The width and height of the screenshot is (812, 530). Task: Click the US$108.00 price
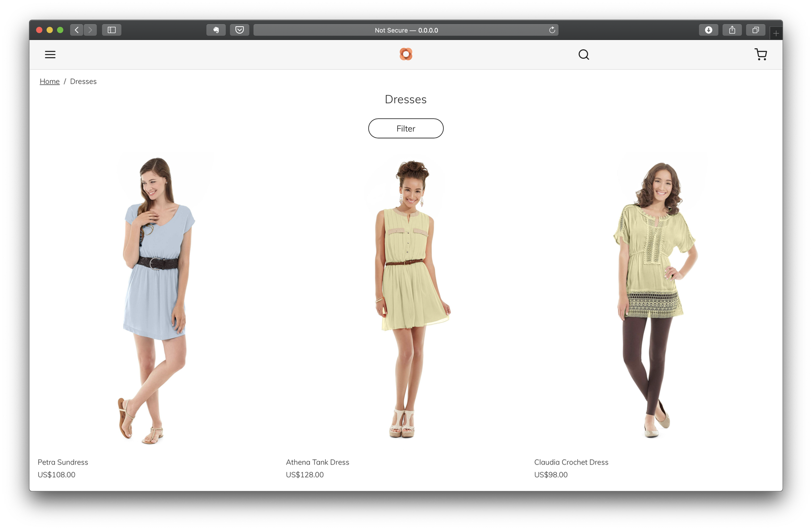56,475
